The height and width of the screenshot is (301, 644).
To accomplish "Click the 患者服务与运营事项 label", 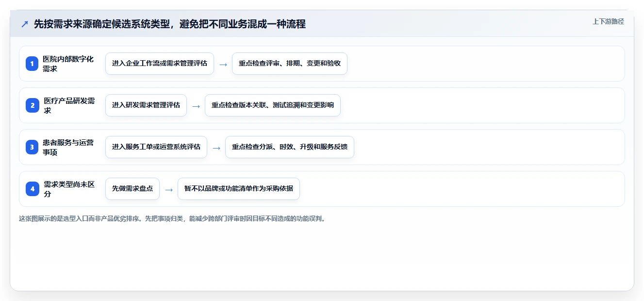I will point(68,147).
